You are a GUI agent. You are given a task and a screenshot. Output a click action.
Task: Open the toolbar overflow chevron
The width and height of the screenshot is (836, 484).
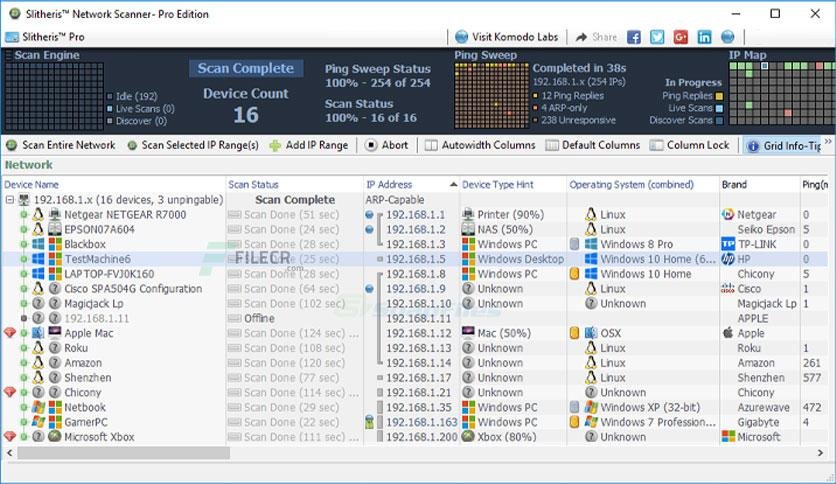click(x=828, y=141)
